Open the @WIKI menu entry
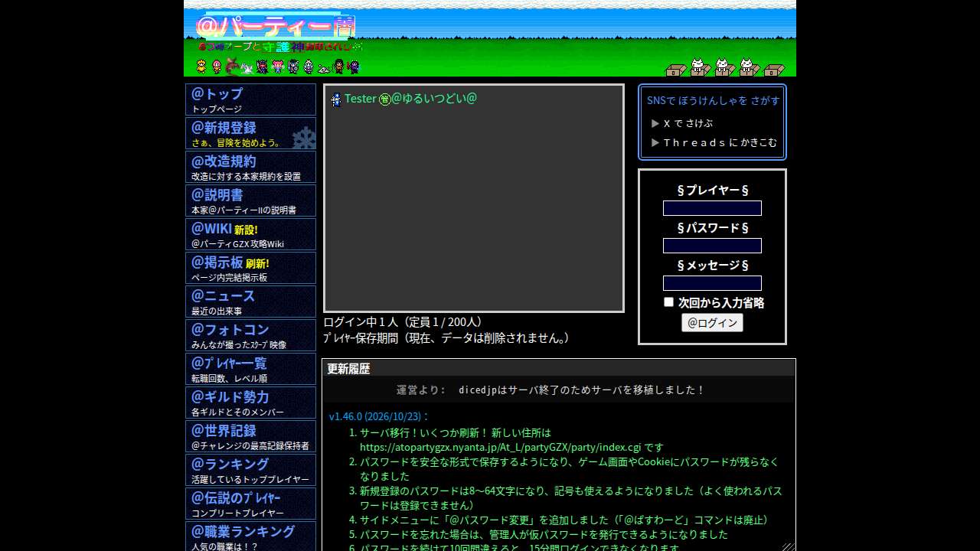The image size is (980, 551). (250, 234)
